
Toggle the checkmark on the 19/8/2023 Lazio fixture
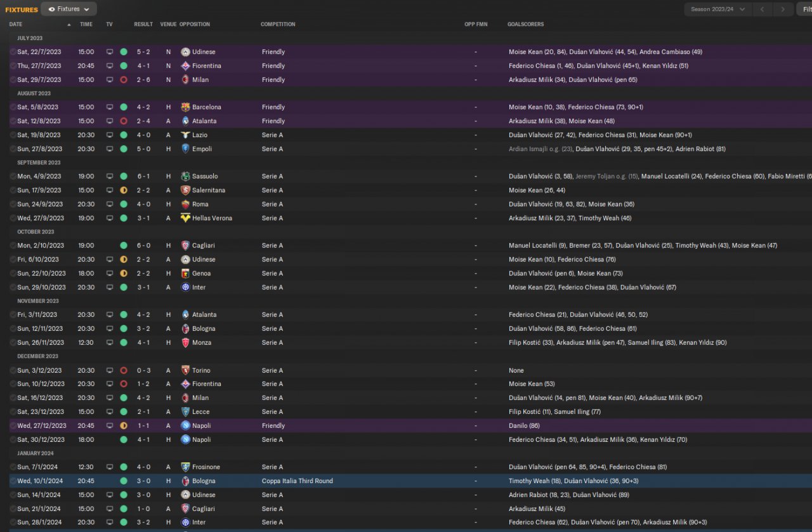click(x=13, y=135)
